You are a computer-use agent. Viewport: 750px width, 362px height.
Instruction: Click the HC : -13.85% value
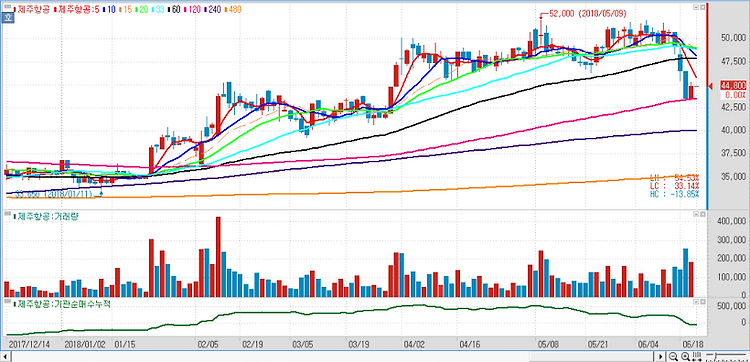674,194
